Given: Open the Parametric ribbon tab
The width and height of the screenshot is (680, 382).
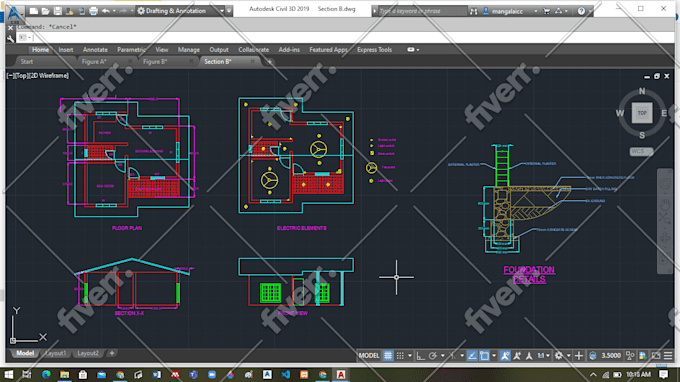Looking at the screenshot, I should tap(131, 50).
